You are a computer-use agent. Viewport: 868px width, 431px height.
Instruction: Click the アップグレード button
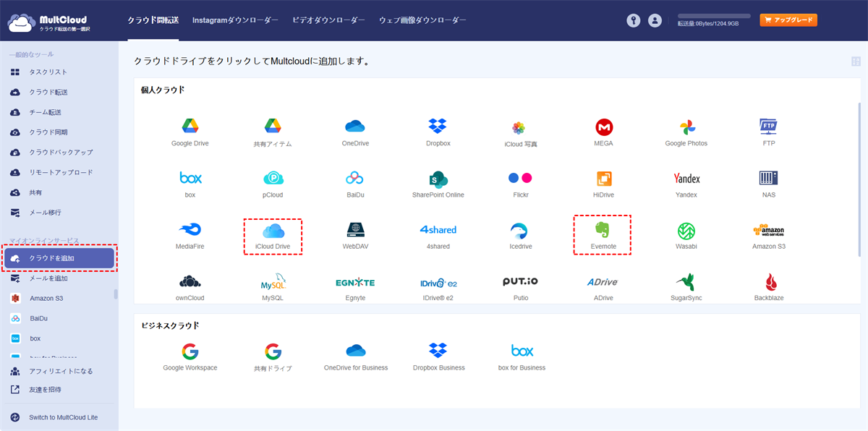coord(788,20)
